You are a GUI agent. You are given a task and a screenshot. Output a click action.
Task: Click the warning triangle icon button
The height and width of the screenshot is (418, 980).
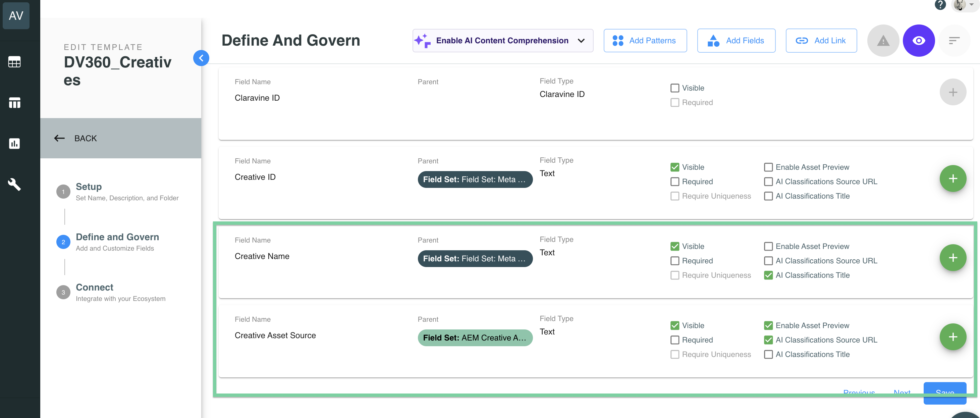[x=883, y=41]
